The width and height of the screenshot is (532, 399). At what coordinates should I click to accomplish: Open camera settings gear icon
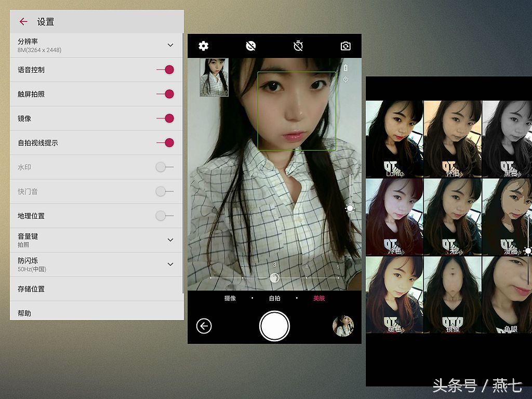204,46
